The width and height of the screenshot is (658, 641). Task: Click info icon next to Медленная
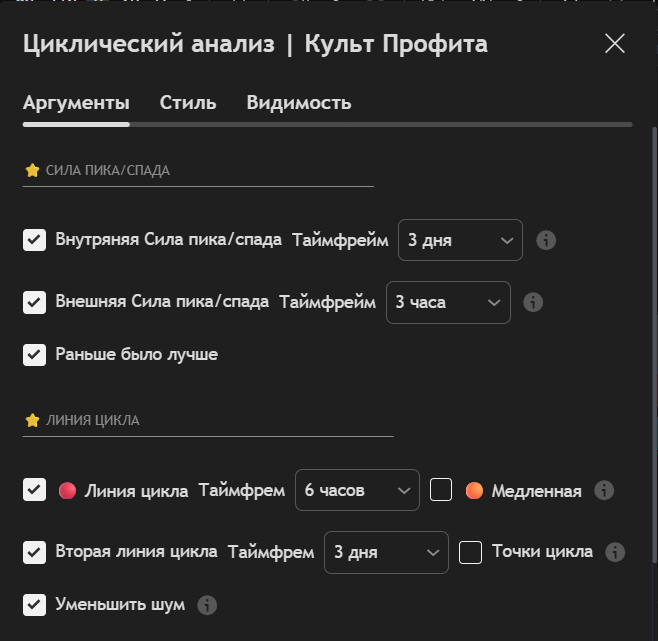(603, 490)
